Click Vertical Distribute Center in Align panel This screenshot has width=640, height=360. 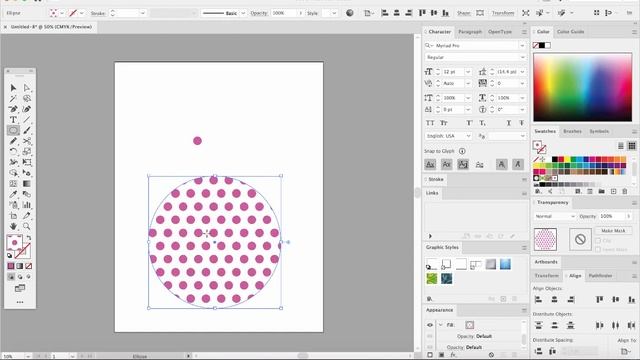[x=554, y=325]
